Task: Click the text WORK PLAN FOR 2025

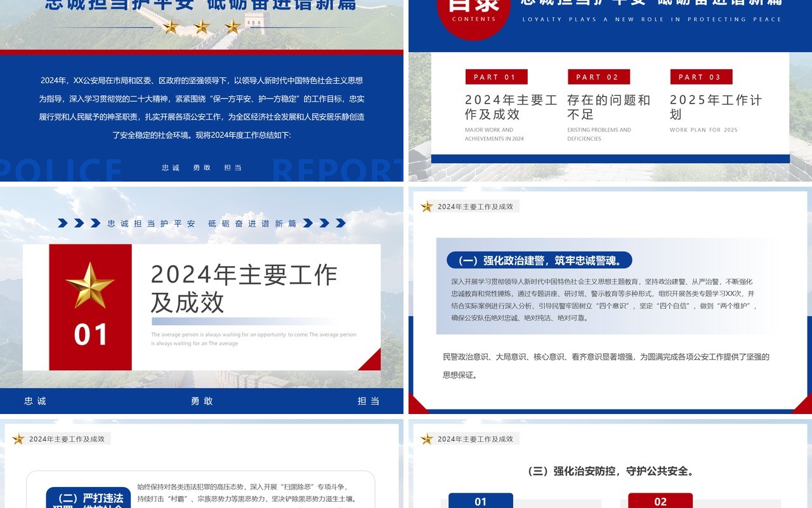Action: tap(704, 130)
